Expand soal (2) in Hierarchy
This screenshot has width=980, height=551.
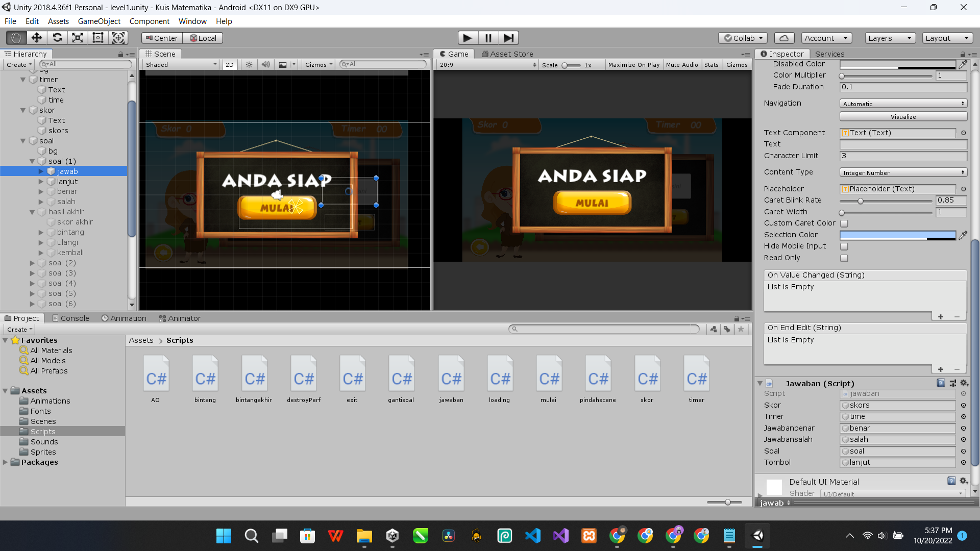(32, 263)
